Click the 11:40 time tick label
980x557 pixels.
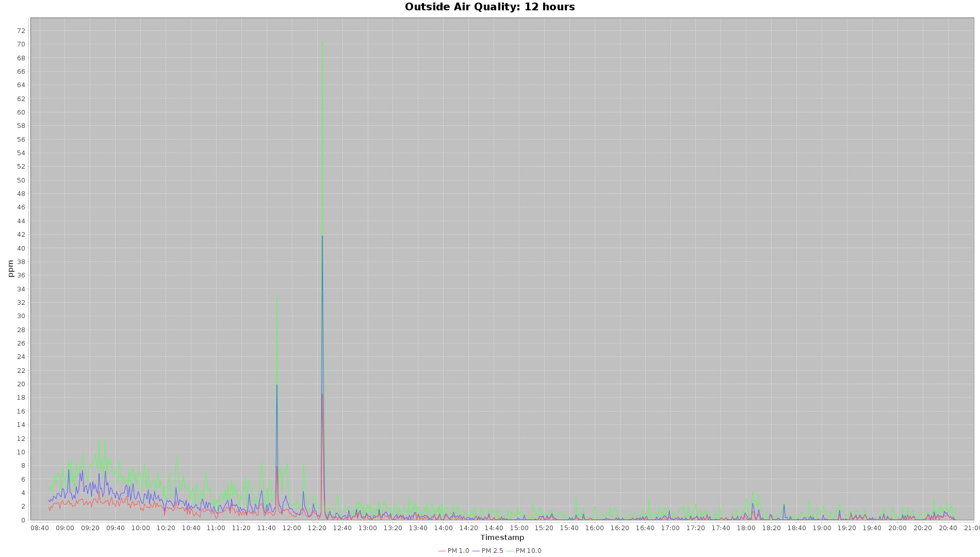pyautogui.click(x=267, y=528)
